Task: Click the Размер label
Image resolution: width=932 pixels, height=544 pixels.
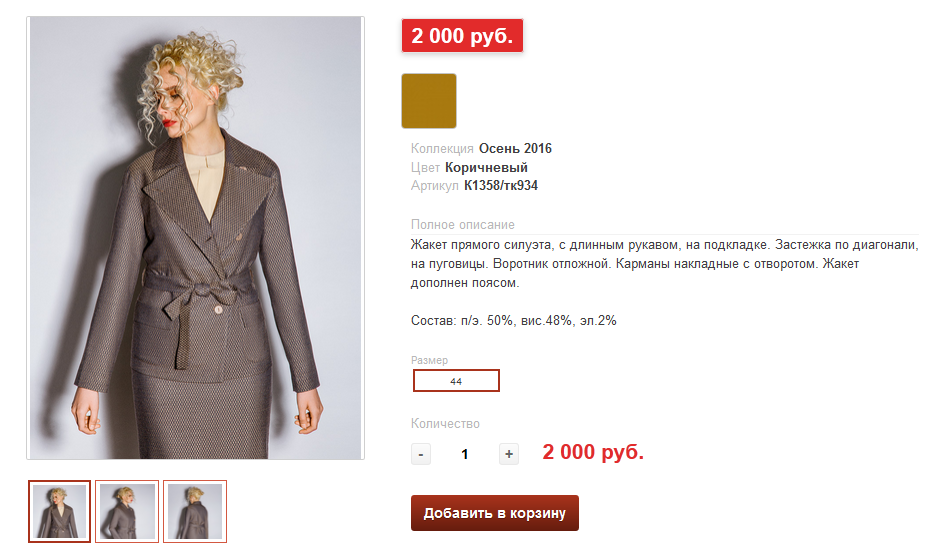Action: coord(429,360)
